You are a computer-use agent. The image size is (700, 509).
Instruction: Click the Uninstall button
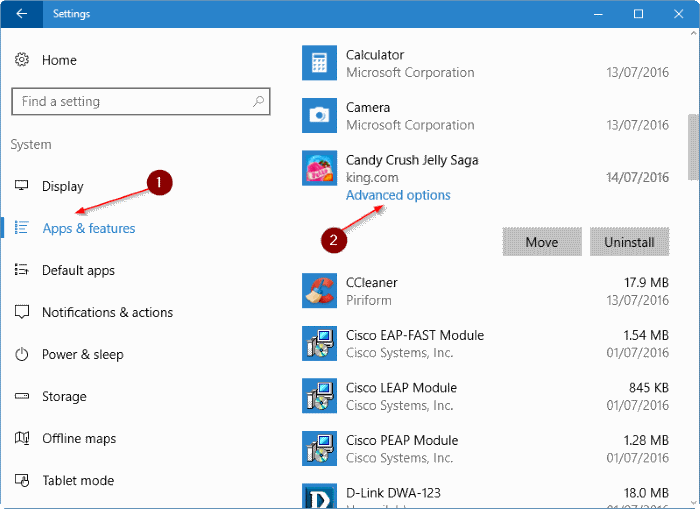pyautogui.click(x=629, y=242)
